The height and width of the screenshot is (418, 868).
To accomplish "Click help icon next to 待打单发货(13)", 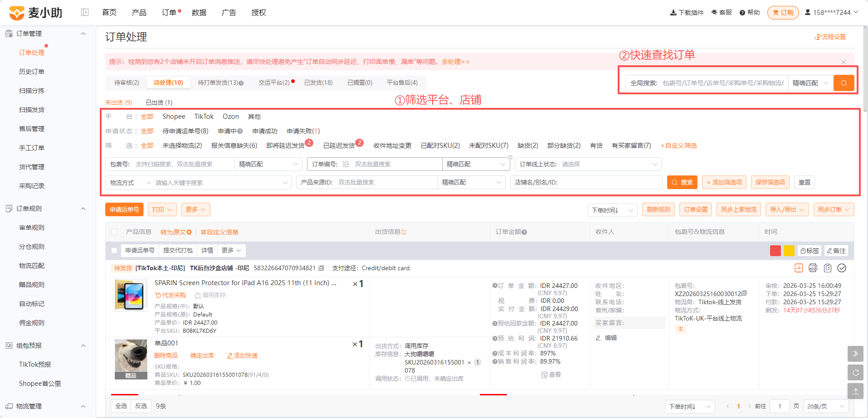I will pyautogui.click(x=241, y=83).
